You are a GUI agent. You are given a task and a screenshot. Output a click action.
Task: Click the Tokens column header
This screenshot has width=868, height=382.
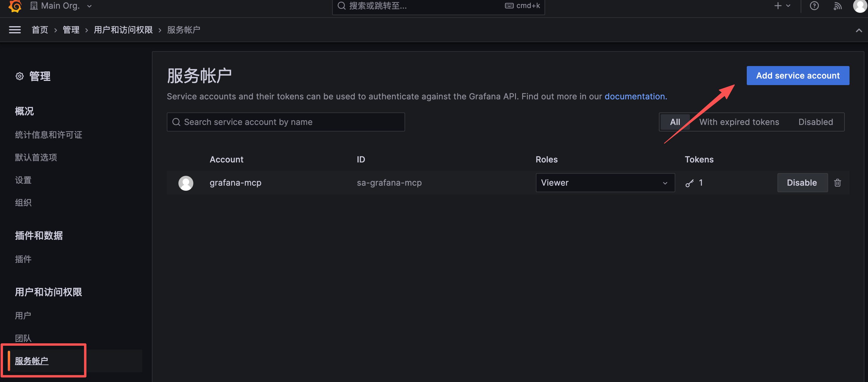click(699, 159)
